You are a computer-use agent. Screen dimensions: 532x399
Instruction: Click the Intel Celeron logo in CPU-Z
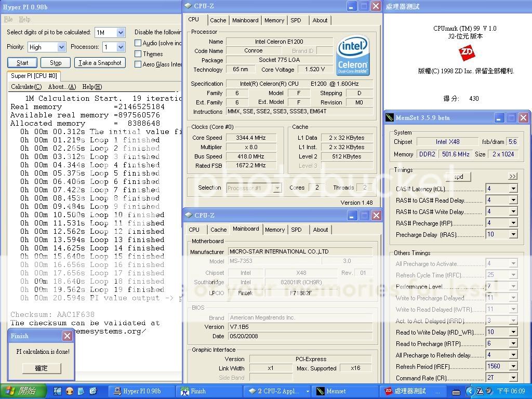click(x=353, y=56)
